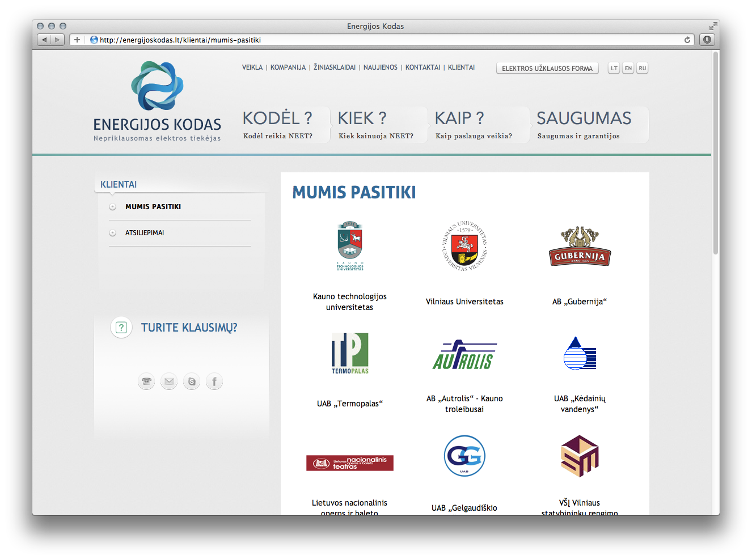
Task: Open Vilniaus Universitetas crest logo
Action: click(464, 246)
